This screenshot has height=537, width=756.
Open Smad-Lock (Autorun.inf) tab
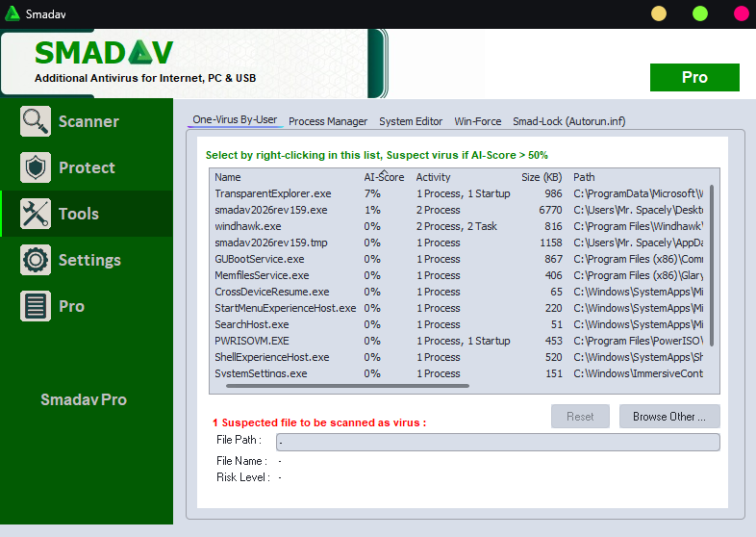[x=569, y=121]
